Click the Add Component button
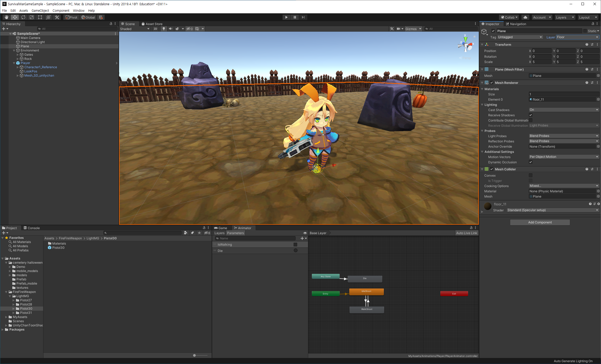The image size is (601, 364). coord(540,222)
